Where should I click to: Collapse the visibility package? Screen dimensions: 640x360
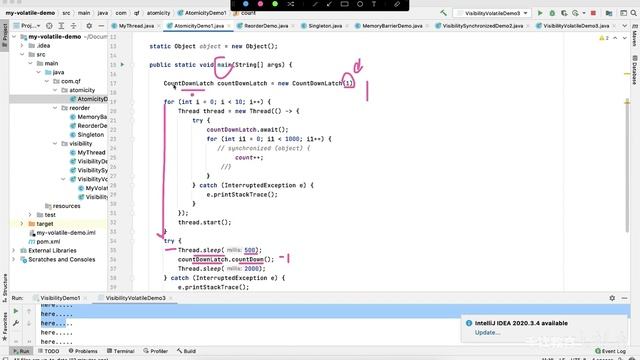[55, 144]
